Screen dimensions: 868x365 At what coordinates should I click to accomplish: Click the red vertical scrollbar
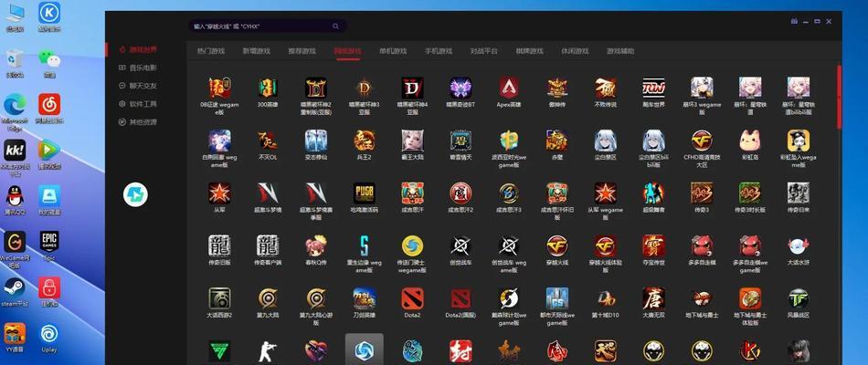839,97
